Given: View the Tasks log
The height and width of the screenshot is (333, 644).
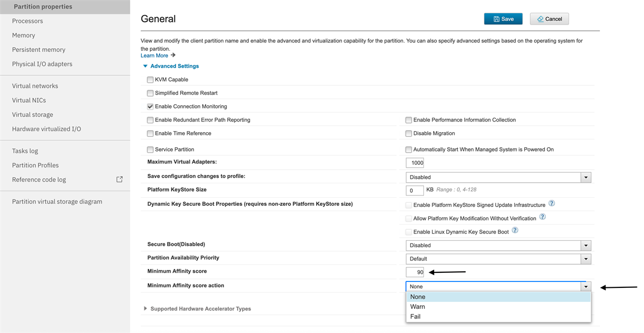Looking at the screenshot, I should point(25,151).
